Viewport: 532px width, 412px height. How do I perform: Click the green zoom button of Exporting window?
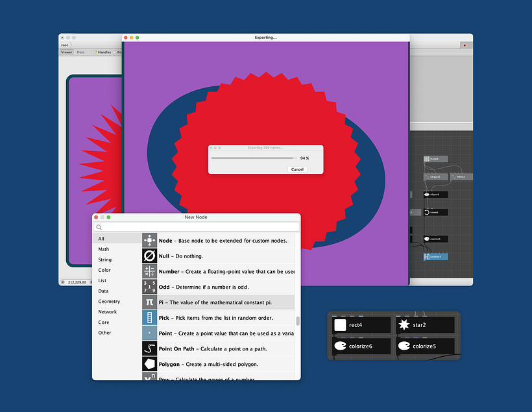coord(138,38)
